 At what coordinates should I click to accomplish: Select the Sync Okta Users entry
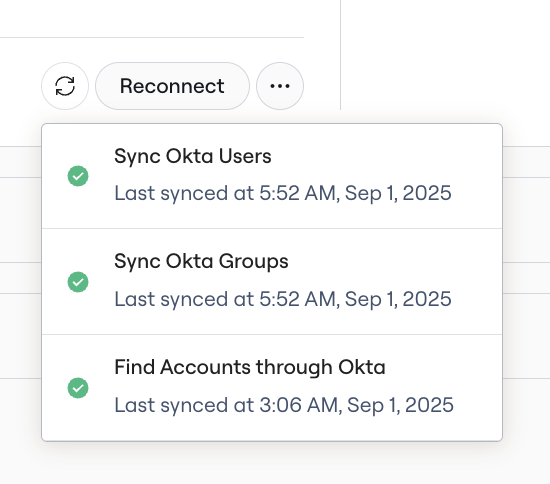[x=272, y=176]
